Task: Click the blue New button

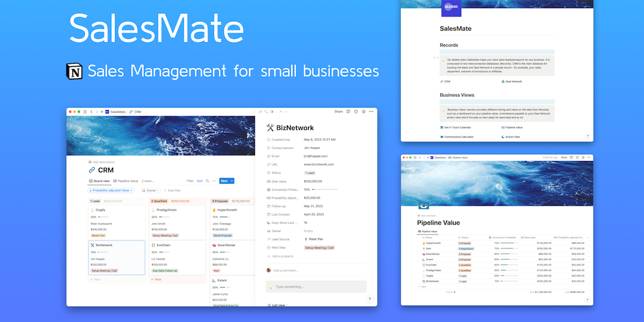Action: point(225,180)
